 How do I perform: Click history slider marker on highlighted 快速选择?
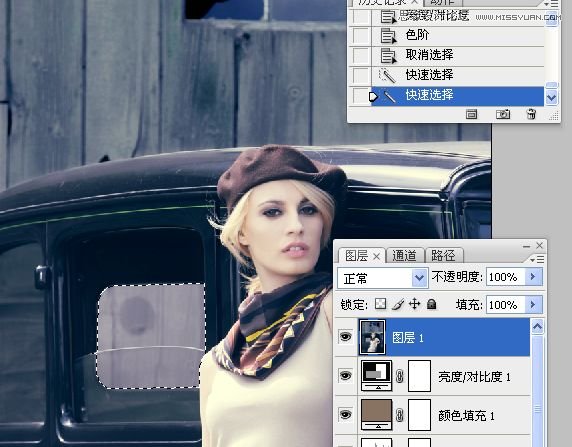coord(373,97)
